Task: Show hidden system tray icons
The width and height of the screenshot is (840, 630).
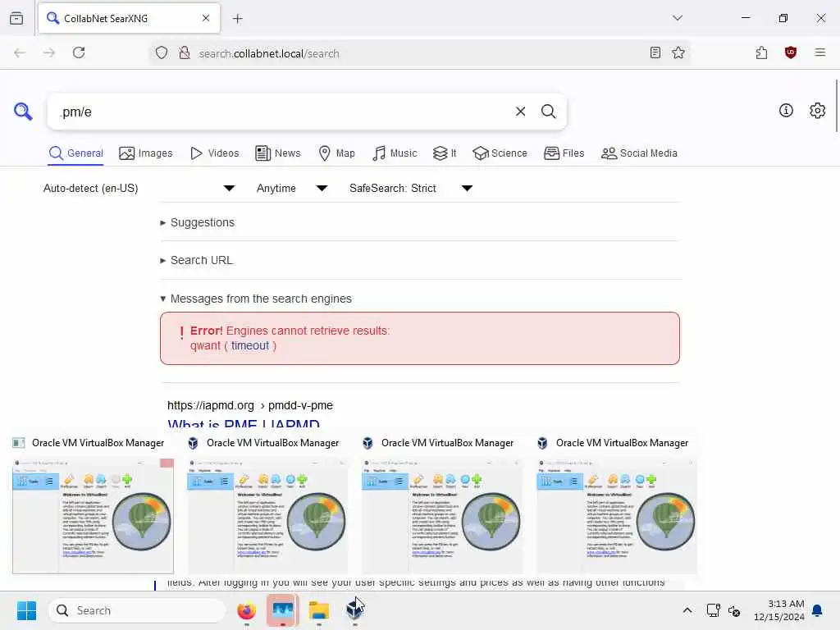Action: (x=687, y=610)
